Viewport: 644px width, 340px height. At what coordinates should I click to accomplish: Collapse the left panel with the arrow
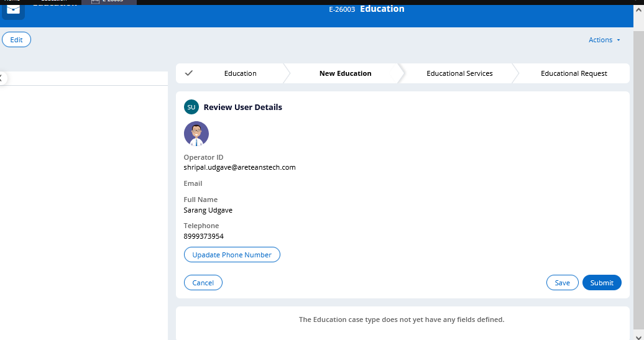click(2, 78)
